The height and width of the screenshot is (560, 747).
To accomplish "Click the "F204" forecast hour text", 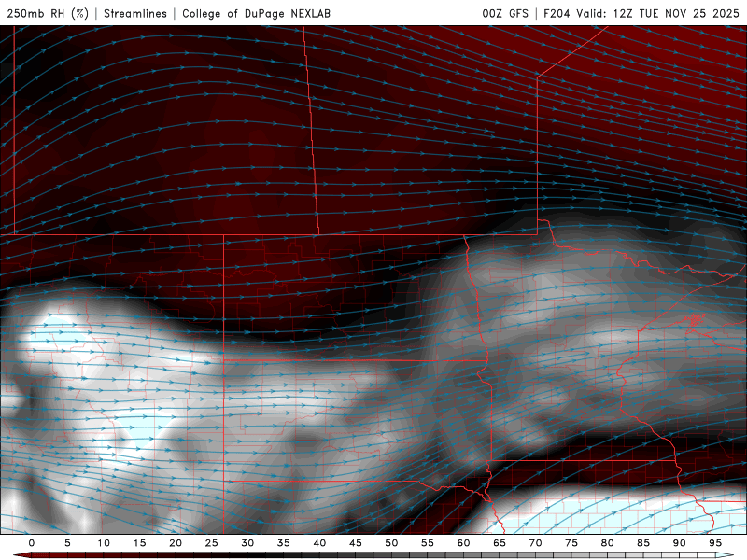I will point(557,13).
